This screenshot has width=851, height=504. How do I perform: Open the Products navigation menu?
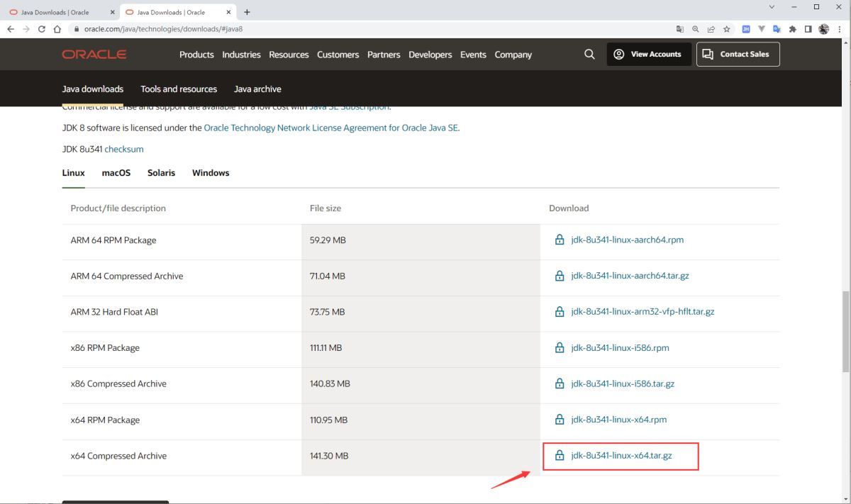[196, 55]
